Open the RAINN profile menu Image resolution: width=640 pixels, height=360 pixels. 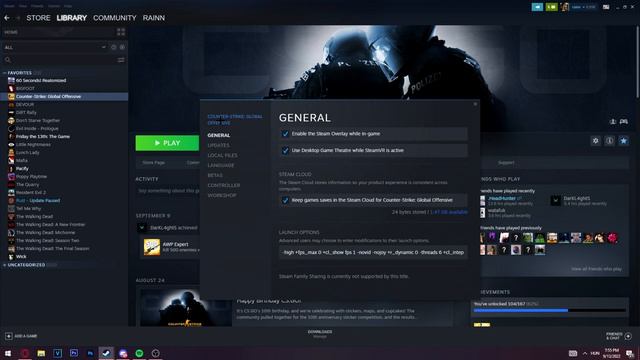pyautogui.click(x=154, y=18)
